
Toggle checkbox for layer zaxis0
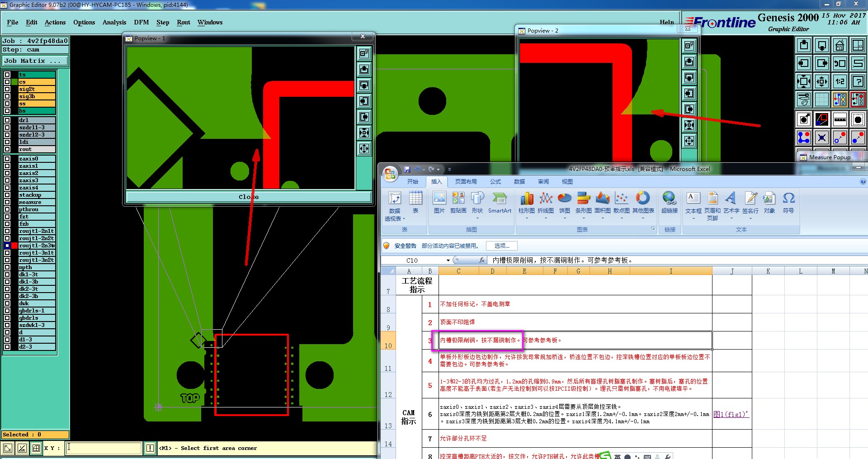coord(7,159)
